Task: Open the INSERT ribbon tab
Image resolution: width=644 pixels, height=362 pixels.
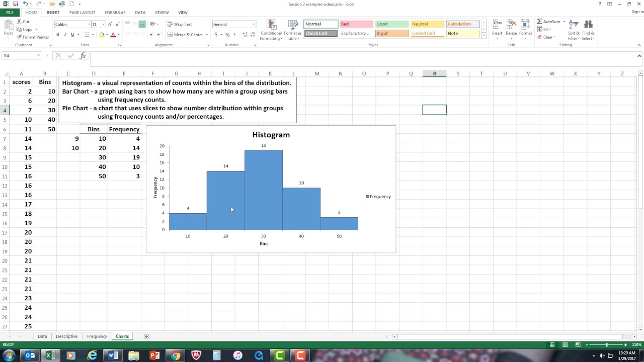Action: pos(53,13)
